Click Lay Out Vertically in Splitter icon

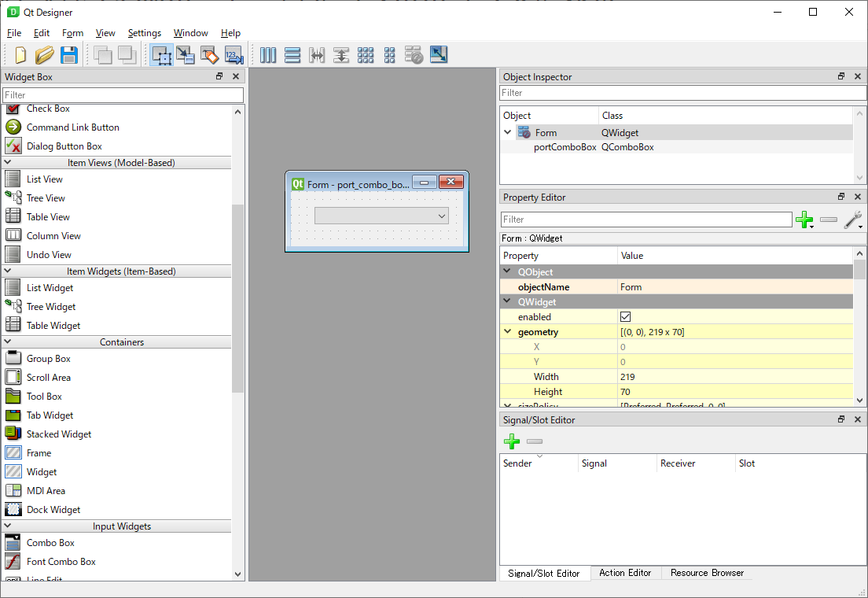(341, 55)
